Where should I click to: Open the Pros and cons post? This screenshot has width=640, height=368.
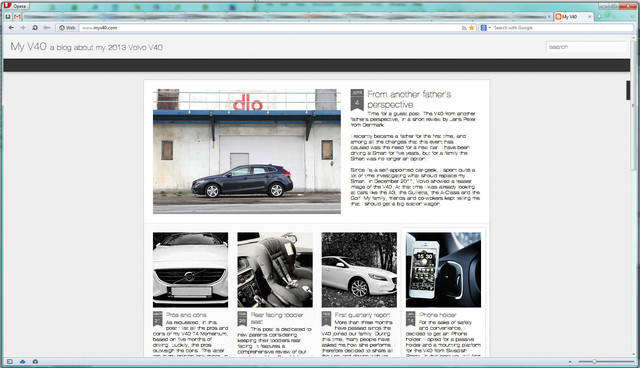pos(186,315)
